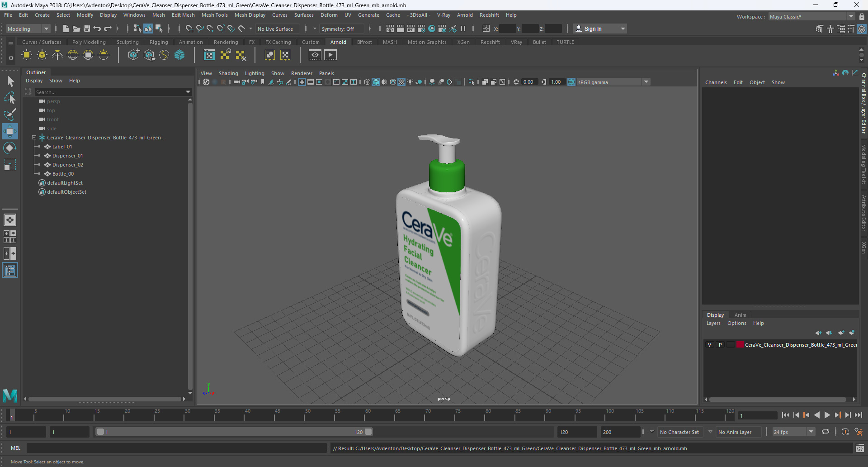
Task: Redo action arrow icon
Action: [x=108, y=29]
